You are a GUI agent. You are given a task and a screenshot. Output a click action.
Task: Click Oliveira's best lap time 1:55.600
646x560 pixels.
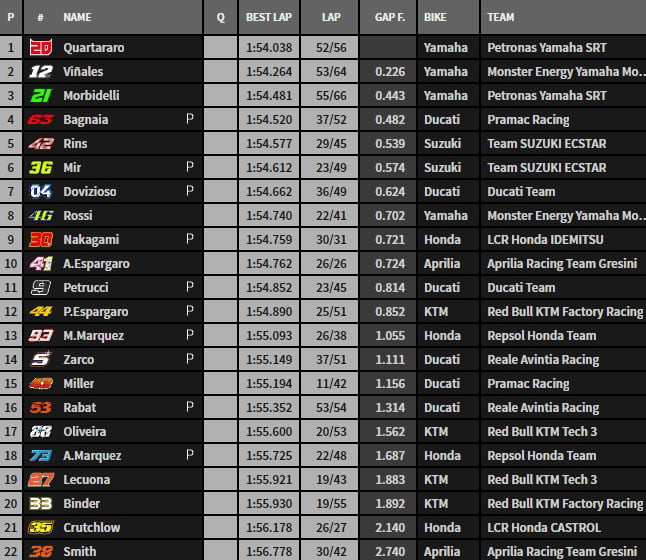(269, 432)
